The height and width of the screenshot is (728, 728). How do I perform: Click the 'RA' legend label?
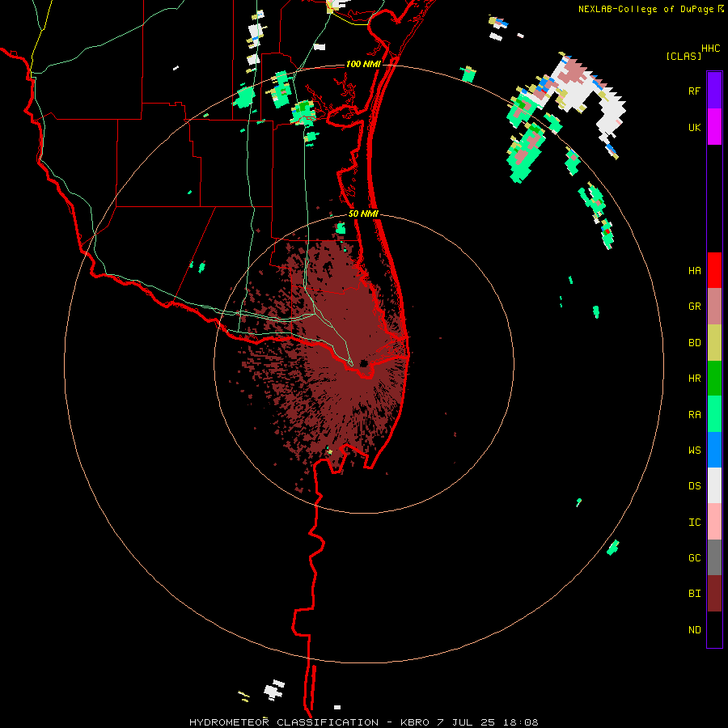coord(694,415)
